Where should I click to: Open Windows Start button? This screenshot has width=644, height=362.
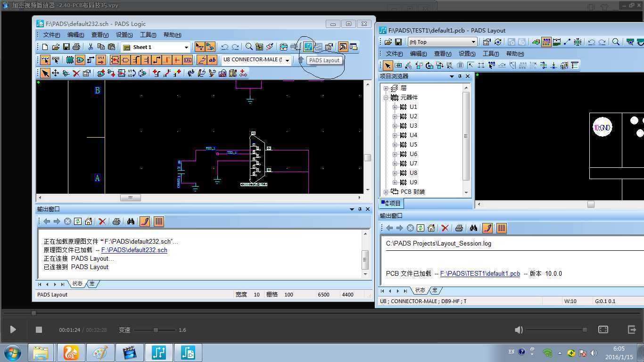tap(12, 353)
